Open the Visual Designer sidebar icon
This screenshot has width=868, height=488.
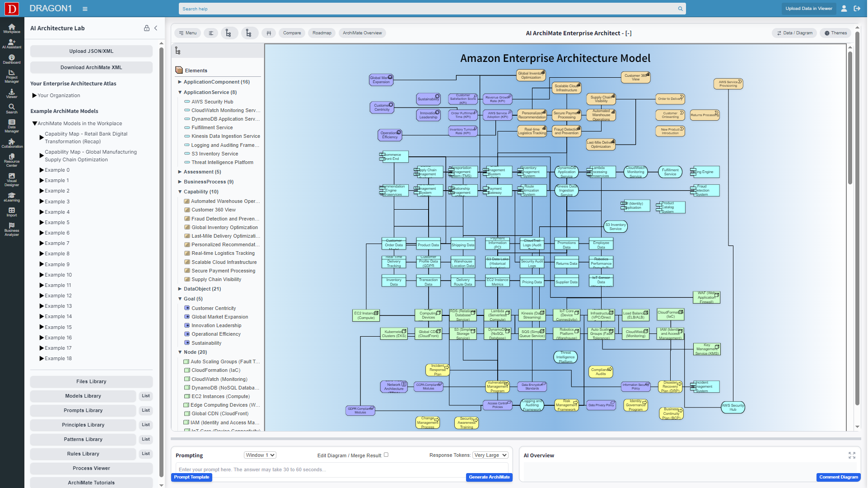click(12, 179)
